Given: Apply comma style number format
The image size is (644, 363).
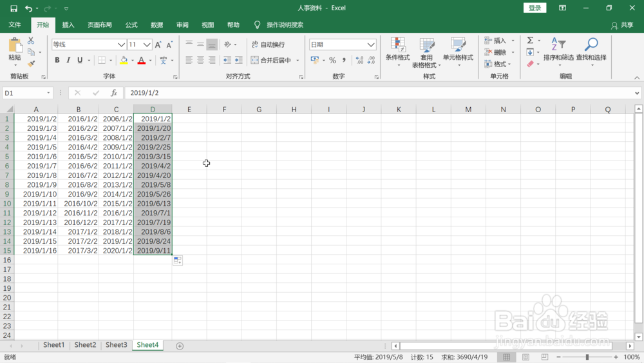Looking at the screenshot, I should 344,61.
